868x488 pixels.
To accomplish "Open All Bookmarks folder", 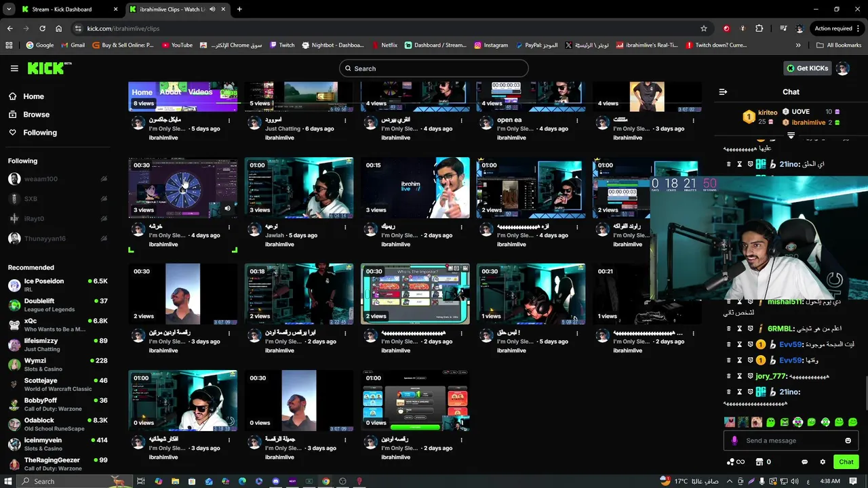I will coord(838,45).
